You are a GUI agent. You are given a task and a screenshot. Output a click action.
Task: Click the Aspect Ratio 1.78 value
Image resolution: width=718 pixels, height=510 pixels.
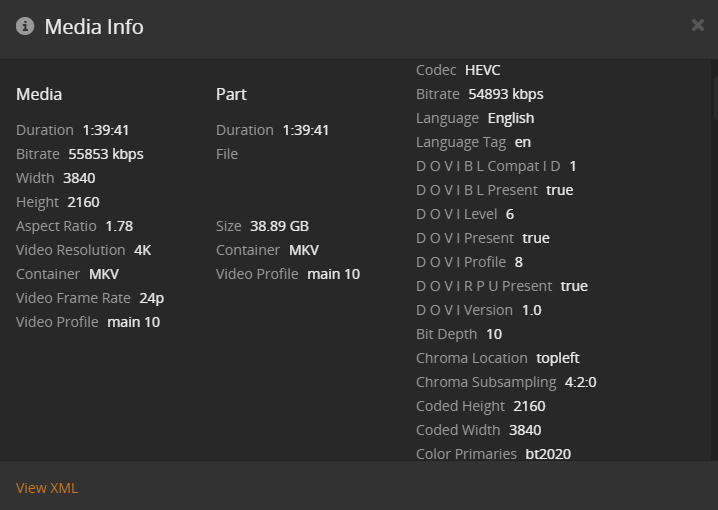[x=119, y=226]
